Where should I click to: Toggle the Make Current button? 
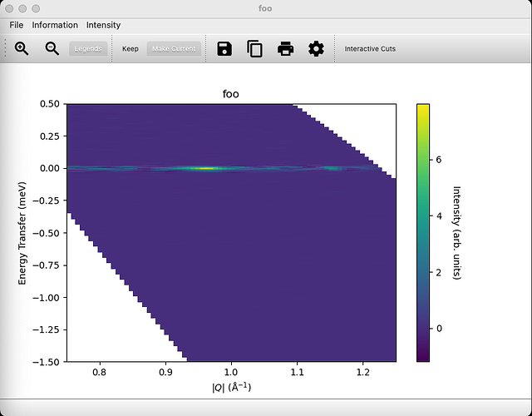[174, 48]
